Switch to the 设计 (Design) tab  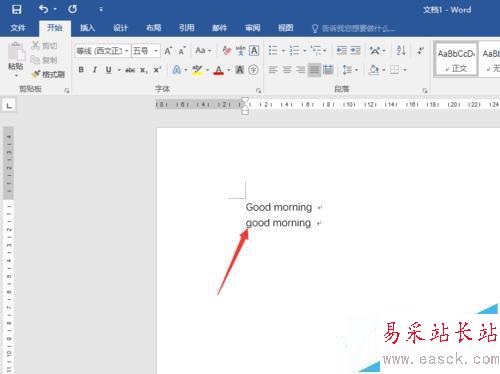[120, 28]
